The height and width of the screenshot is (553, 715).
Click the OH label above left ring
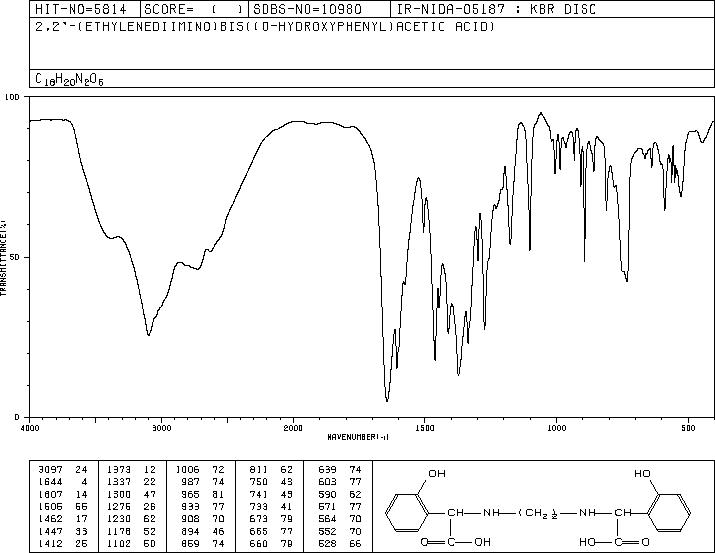pos(437,474)
